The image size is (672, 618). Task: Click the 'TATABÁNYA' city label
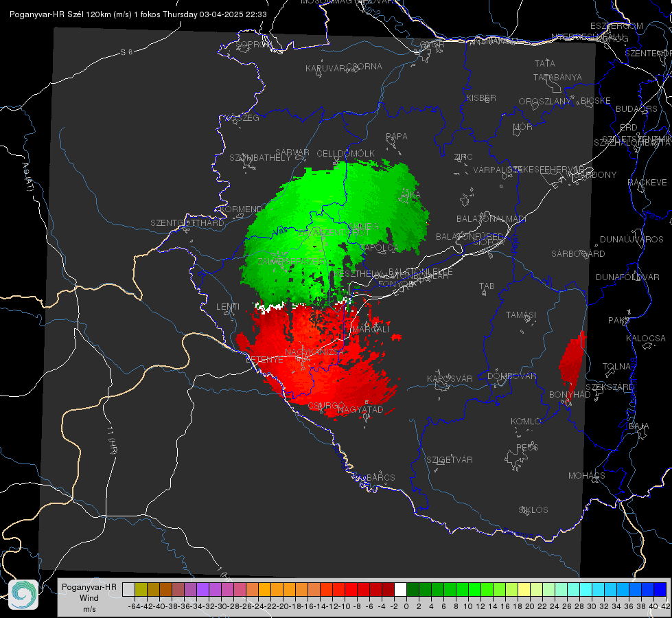[x=557, y=77]
